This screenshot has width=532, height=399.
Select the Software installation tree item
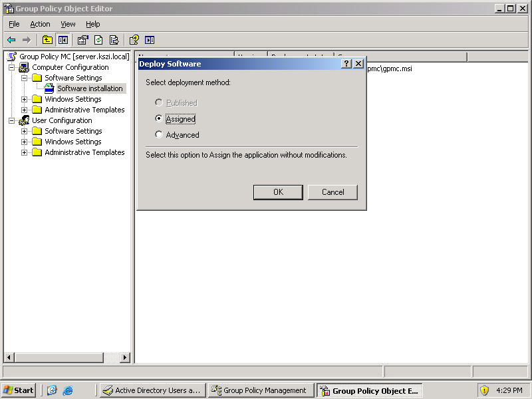point(90,88)
